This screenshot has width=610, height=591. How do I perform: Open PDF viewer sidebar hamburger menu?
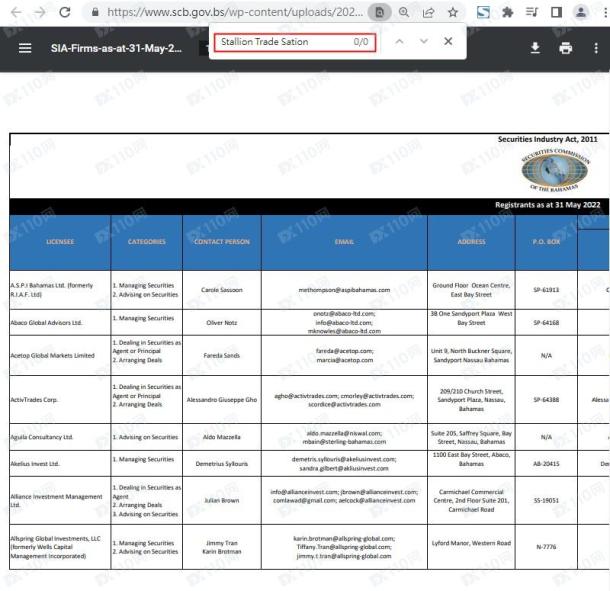coord(25,48)
